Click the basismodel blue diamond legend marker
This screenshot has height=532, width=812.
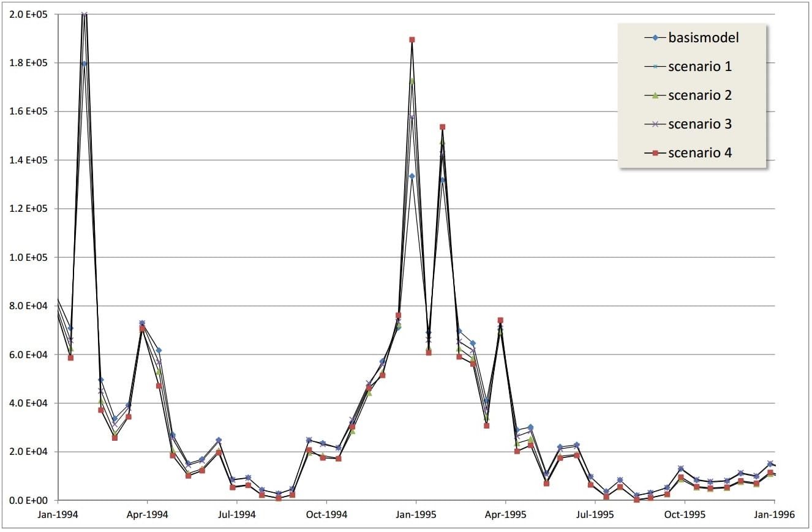pyautogui.click(x=655, y=38)
